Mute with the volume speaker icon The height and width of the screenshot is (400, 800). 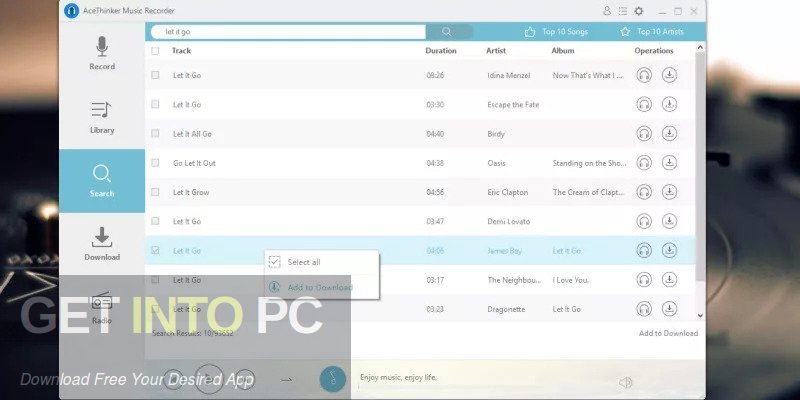pos(626,382)
